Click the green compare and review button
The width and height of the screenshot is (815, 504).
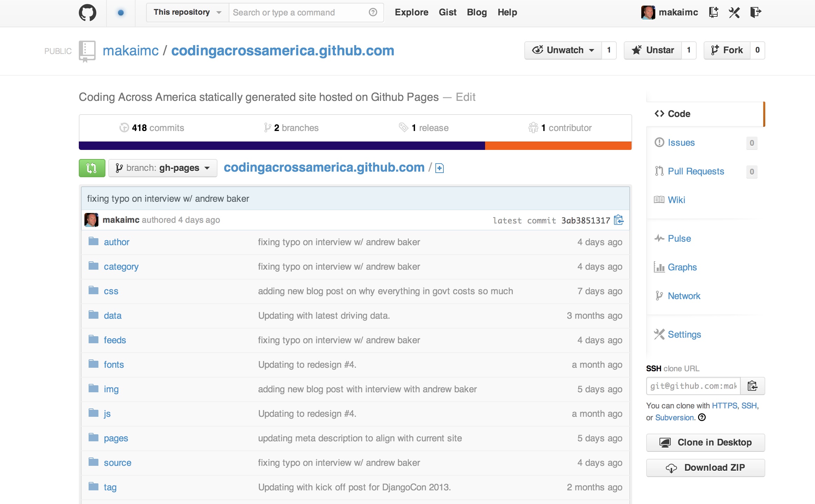(x=92, y=168)
